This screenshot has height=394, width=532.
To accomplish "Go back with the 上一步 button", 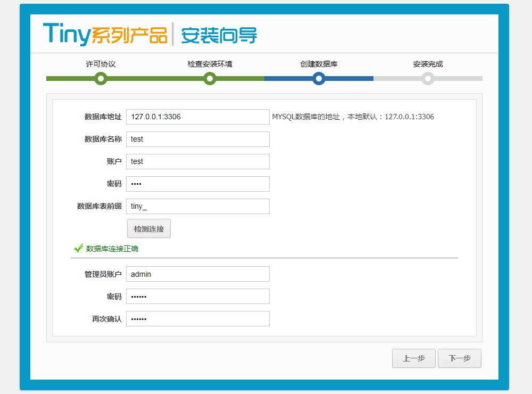I will pyautogui.click(x=414, y=358).
